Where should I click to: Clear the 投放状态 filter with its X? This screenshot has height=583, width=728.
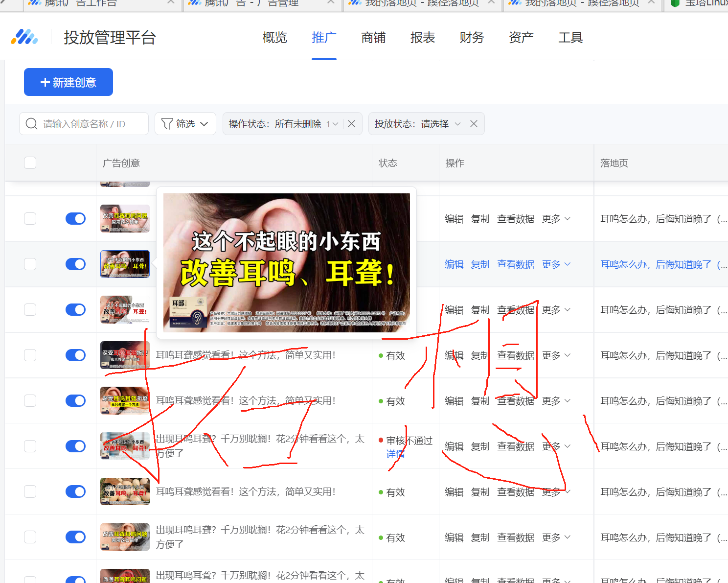pyautogui.click(x=474, y=124)
